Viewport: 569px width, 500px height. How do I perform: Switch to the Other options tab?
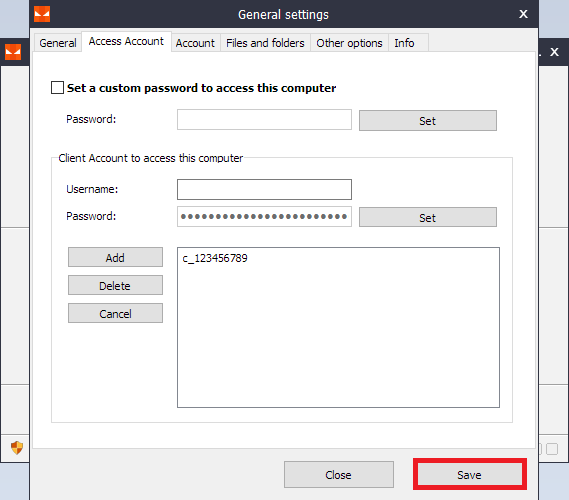click(349, 43)
